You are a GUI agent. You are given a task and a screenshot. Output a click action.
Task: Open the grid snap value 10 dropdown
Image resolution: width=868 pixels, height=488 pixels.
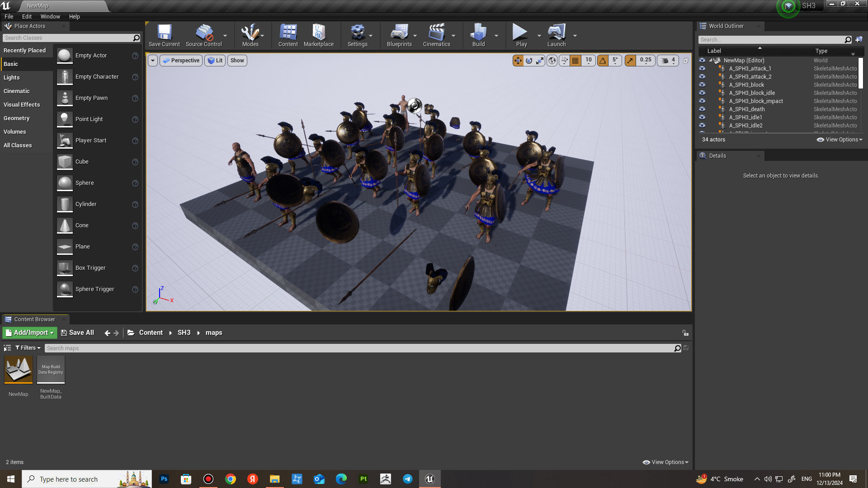click(x=589, y=61)
